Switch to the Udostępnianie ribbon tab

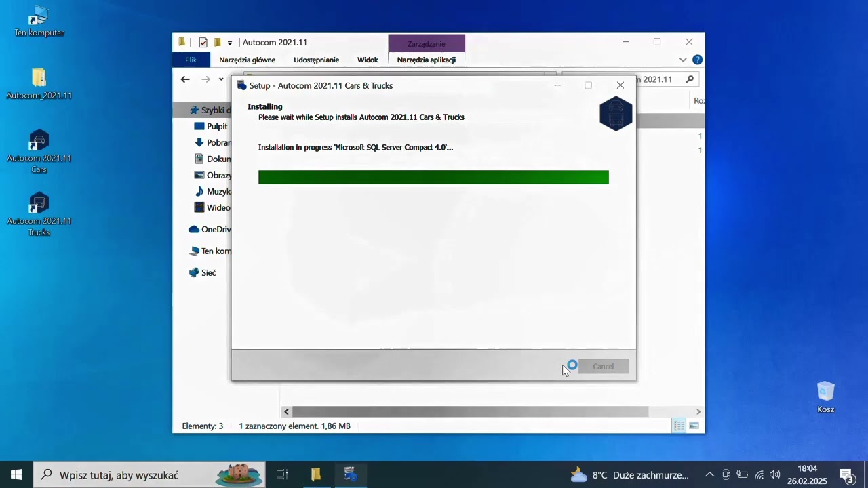tap(317, 60)
